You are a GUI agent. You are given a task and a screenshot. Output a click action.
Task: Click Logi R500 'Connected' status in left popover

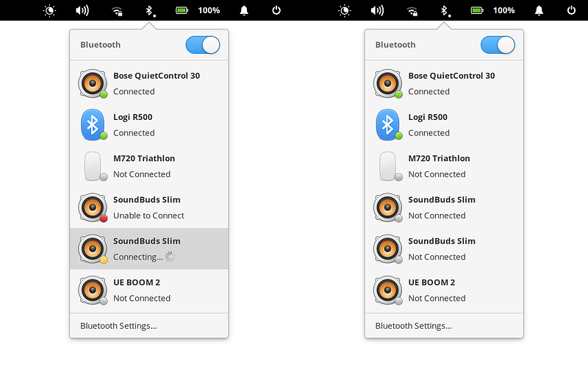pyautogui.click(x=134, y=133)
